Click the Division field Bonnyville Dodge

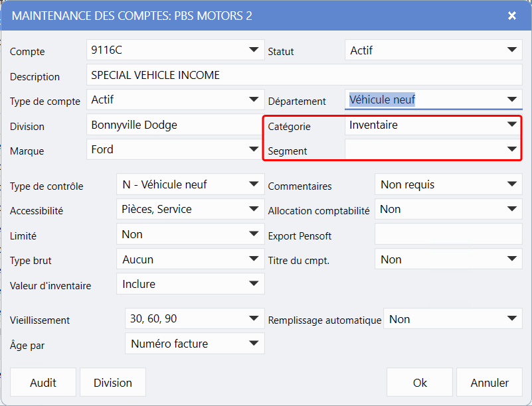tap(175, 125)
